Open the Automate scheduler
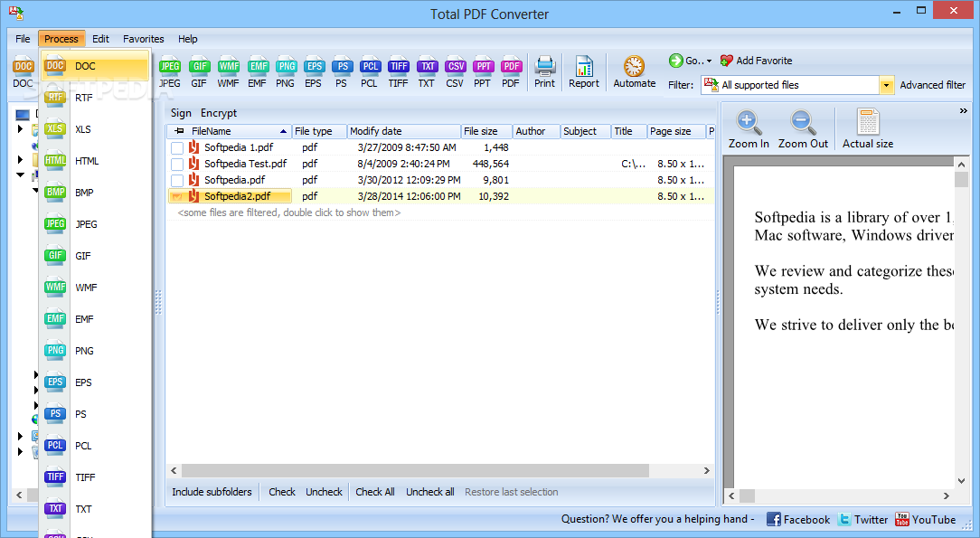Screen dimensions: 980x538 (x=635, y=73)
